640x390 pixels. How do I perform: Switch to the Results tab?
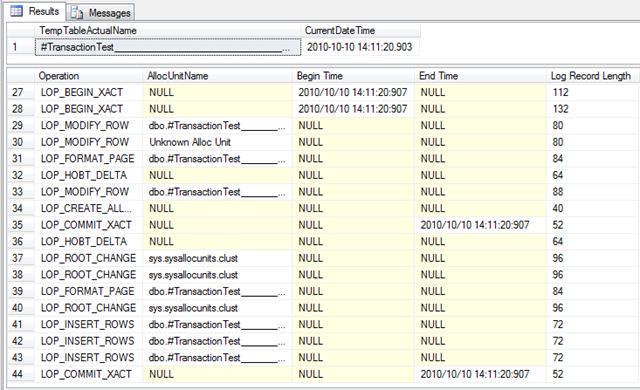click(x=35, y=11)
